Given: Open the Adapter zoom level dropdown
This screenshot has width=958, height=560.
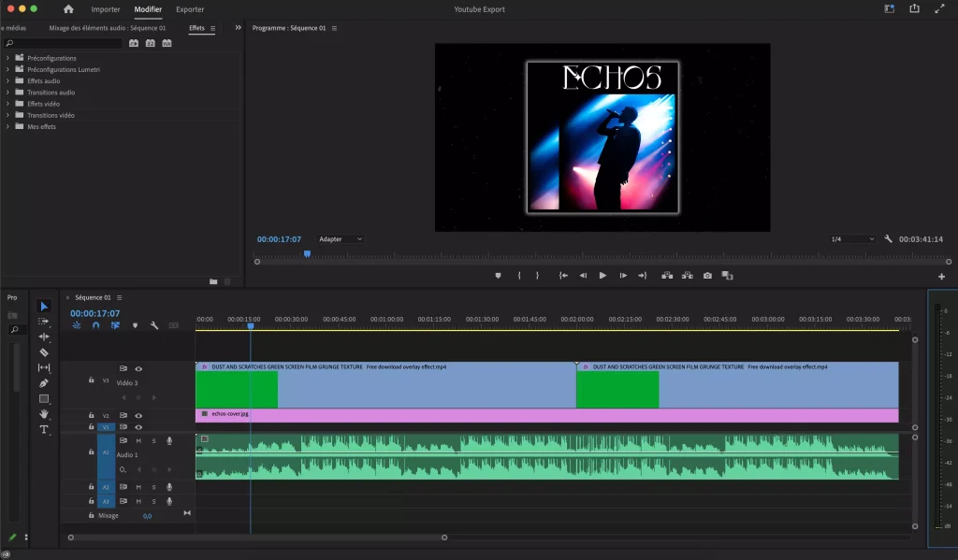Looking at the screenshot, I should point(340,239).
